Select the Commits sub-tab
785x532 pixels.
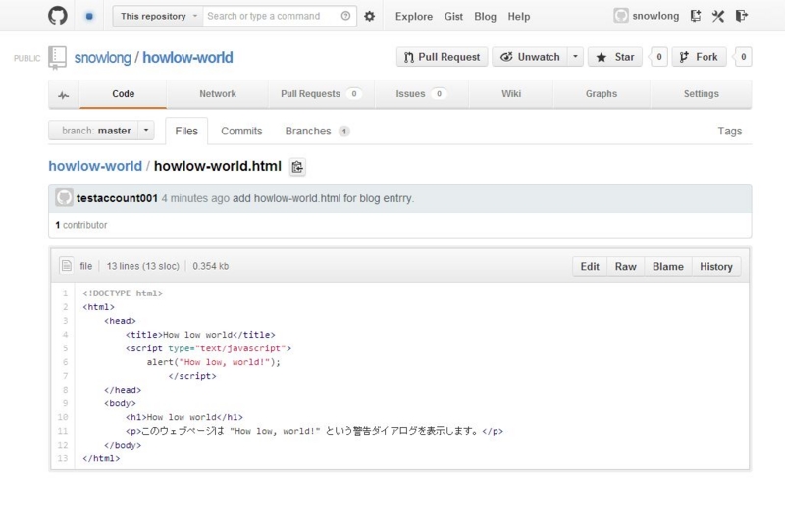coord(241,131)
